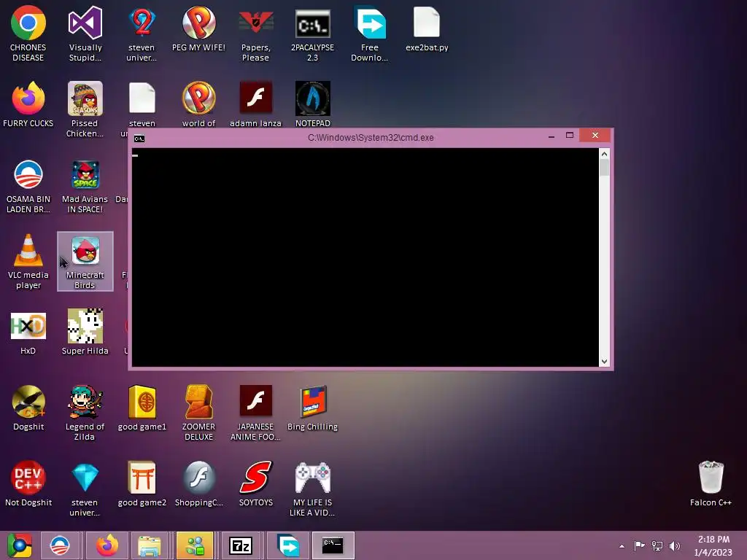
Task: Open the taskbar clock showing 2:18 PM
Action: 713,545
